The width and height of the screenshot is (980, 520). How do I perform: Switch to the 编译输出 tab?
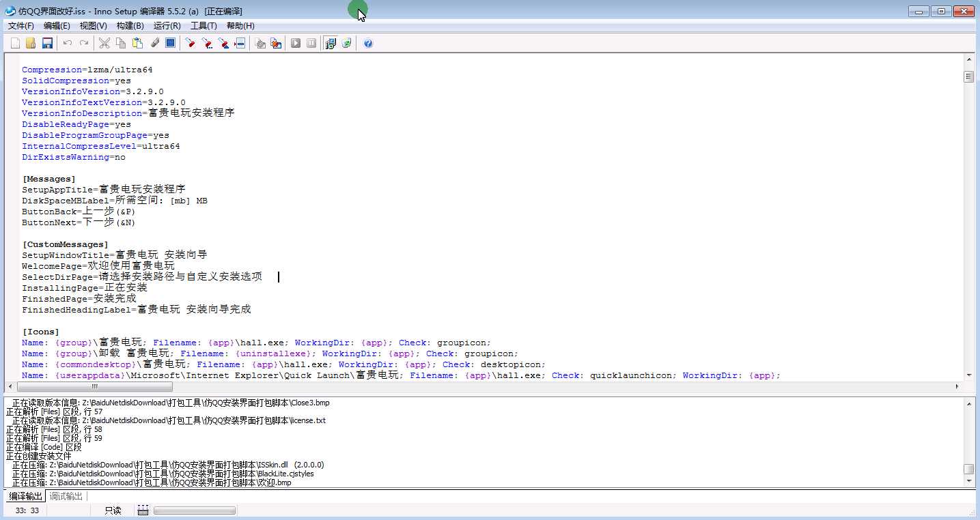click(x=26, y=496)
